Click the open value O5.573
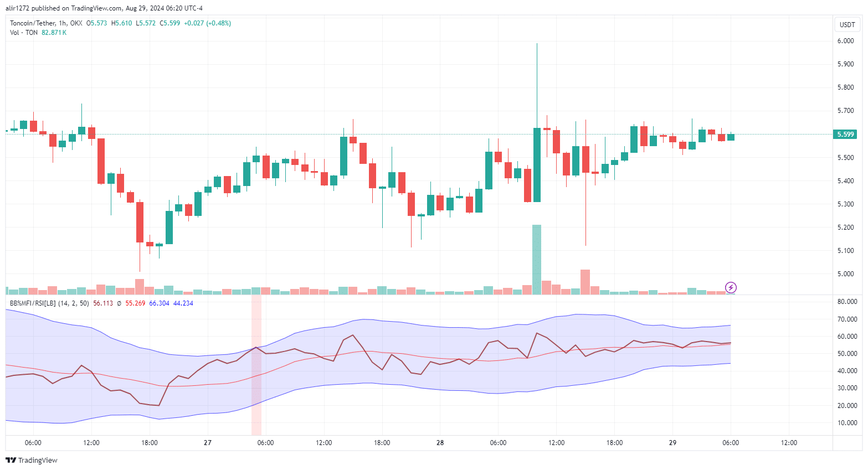Image resolution: width=868 pixels, height=470 pixels. tap(97, 23)
